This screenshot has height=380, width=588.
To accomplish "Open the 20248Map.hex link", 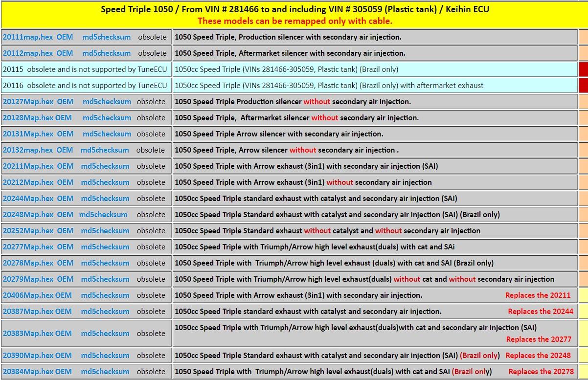I will pos(28,214).
